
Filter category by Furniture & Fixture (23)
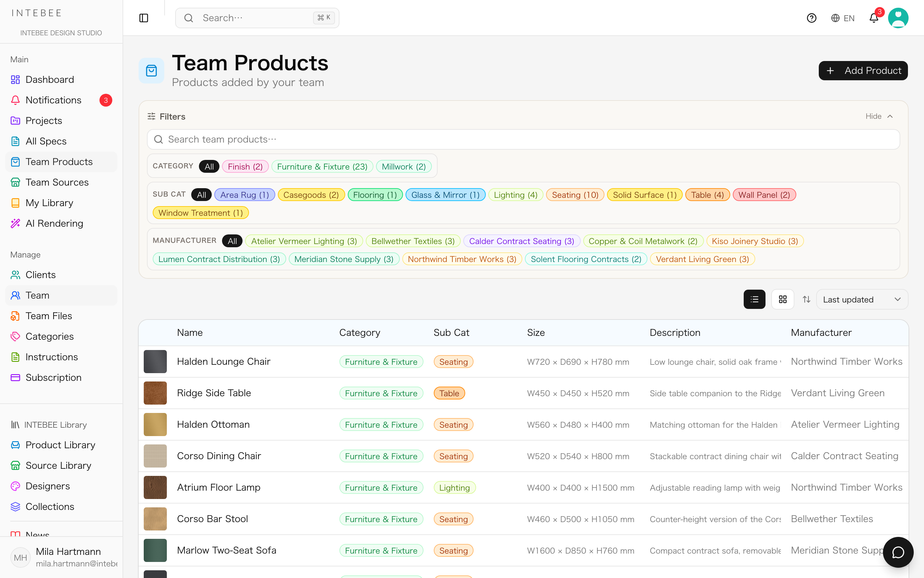[x=322, y=166]
